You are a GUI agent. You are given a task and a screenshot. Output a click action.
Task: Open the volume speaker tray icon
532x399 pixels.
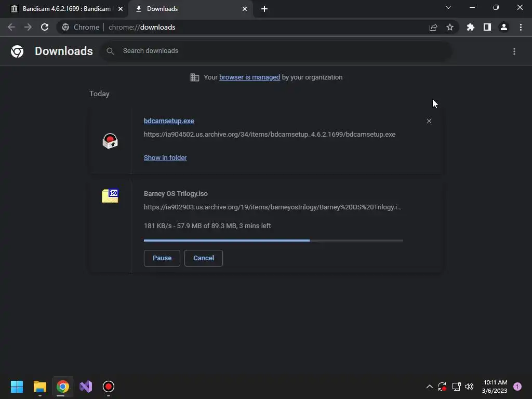(469, 387)
